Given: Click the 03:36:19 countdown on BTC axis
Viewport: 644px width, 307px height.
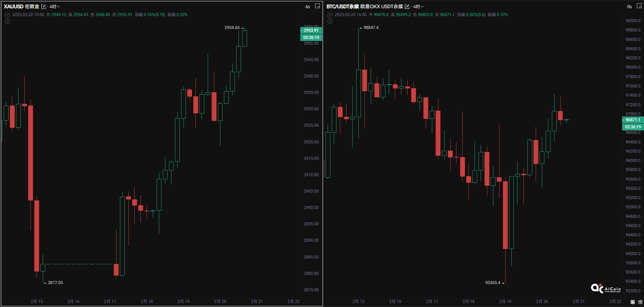Looking at the screenshot, I should point(633,127).
